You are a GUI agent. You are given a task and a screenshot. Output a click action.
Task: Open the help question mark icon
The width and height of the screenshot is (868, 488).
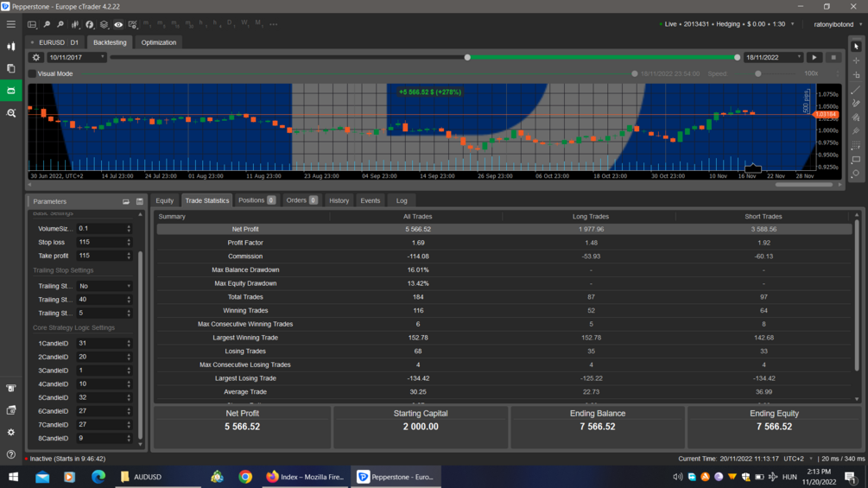tap(11, 454)
